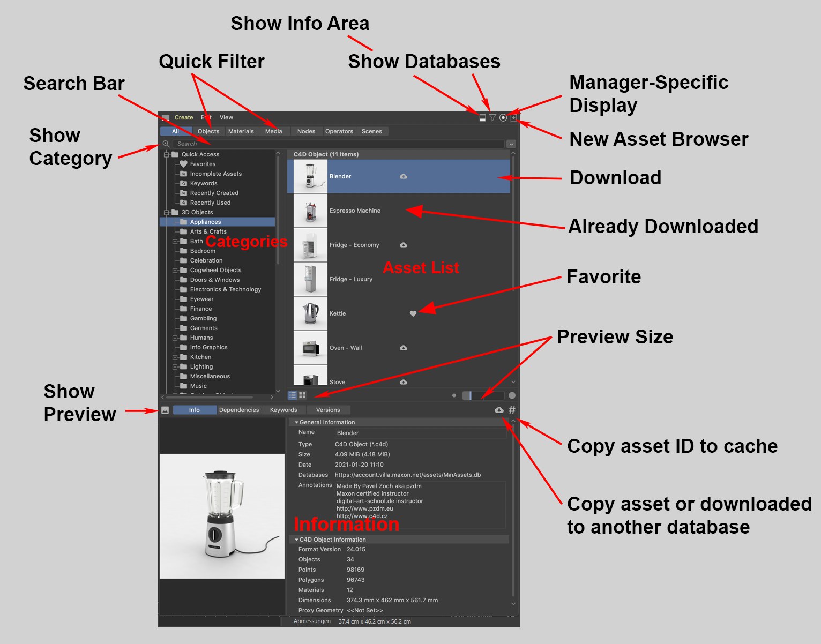Open the View menu
Image resolution: width=821 pixels, height=644 pixels.
click(226, 117)
